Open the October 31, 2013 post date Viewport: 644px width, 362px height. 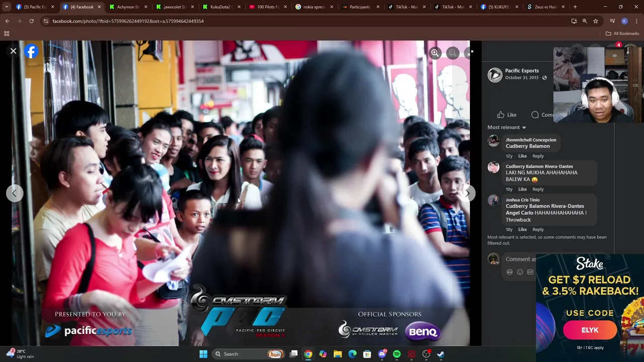[x=521, y=77]
